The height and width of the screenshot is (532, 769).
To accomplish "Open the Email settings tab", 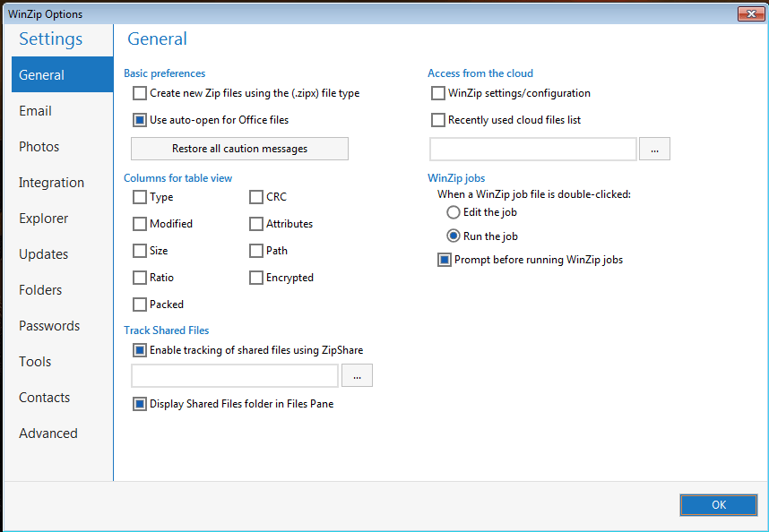I will [62, 111].
